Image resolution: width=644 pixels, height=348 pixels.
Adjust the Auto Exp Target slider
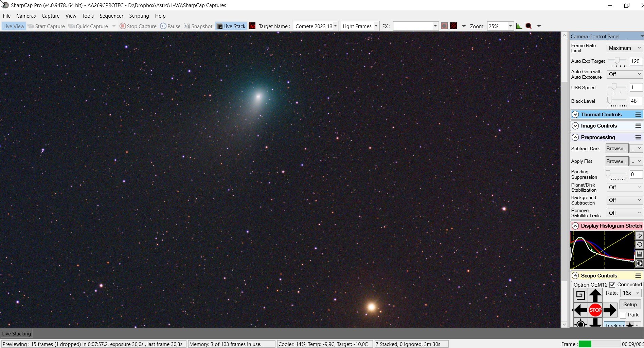pyautogui.click(x=617, y=61)
